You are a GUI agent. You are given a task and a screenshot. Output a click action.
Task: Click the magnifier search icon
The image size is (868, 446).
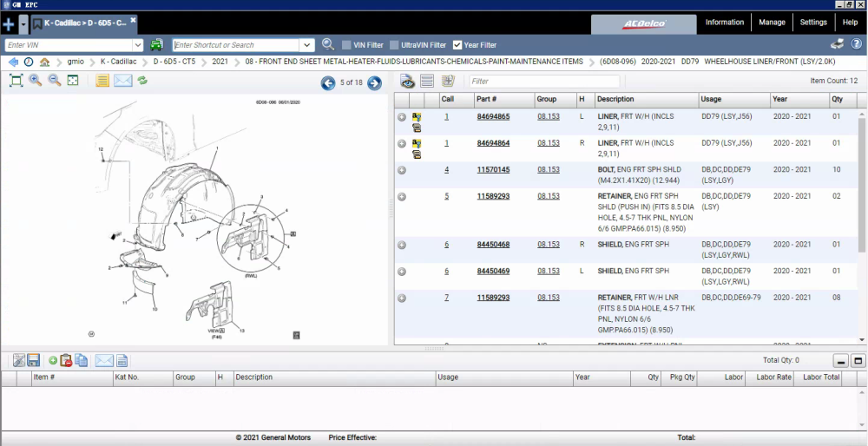(328, 45)
